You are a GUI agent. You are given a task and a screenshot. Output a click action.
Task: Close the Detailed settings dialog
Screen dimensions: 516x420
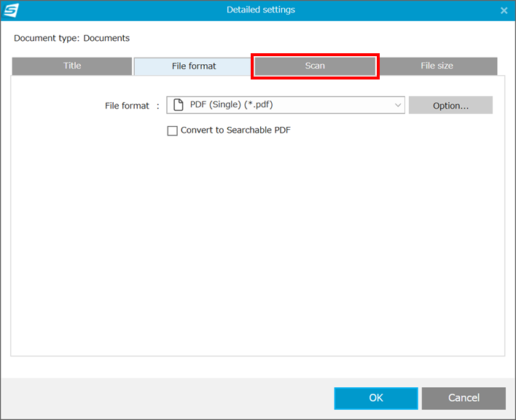[x=504, y=10]
